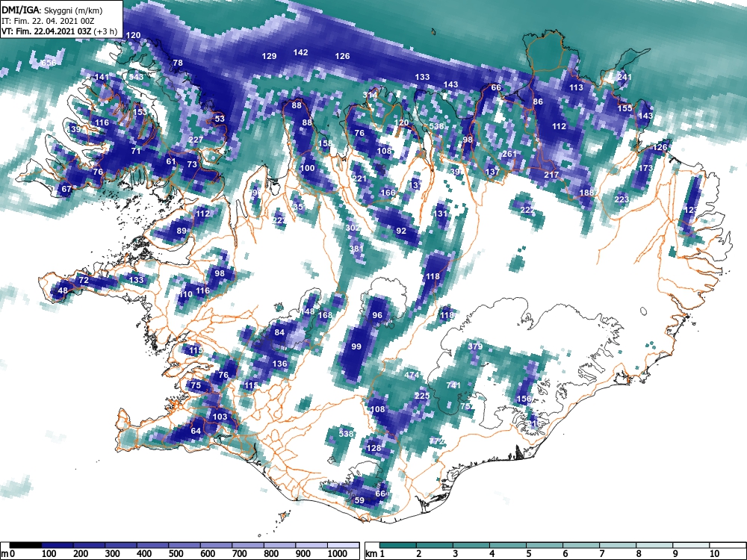Click the visibility value 131

point(441,214)
